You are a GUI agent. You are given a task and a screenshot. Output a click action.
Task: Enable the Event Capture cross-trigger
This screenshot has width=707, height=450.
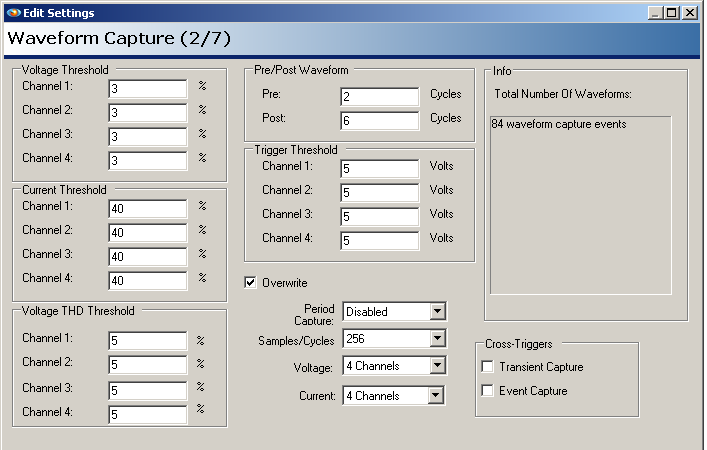487,390
